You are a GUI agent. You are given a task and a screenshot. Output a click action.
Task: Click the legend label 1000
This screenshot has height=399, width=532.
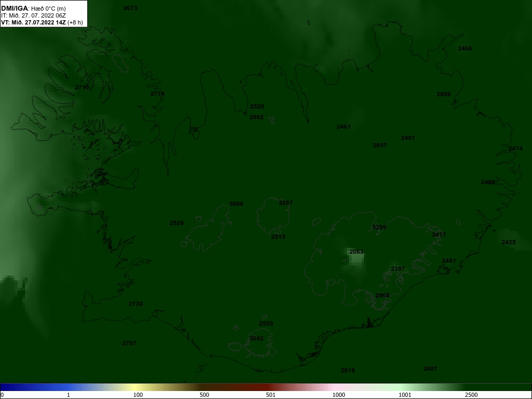(338, 395)
